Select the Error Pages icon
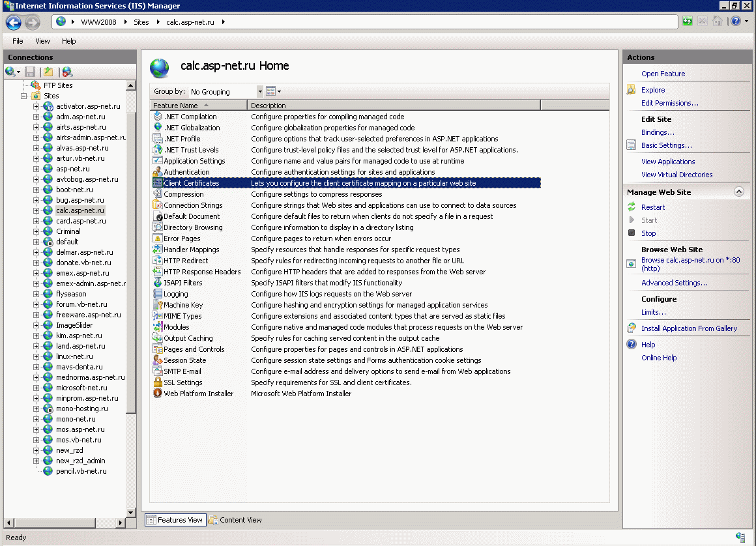 click(158, 238)
